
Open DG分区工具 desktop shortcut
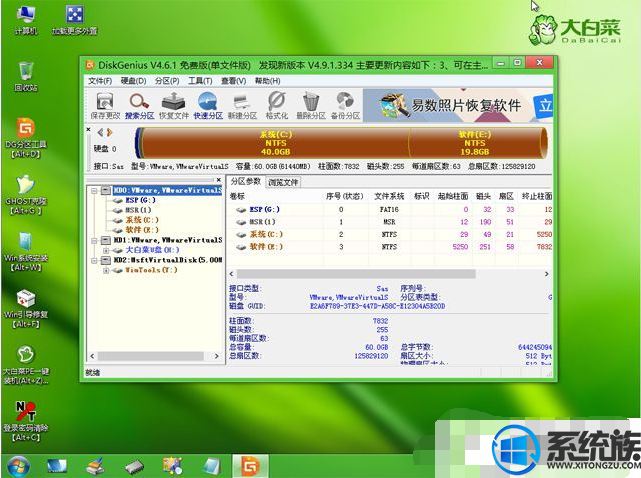pos(26,138)
